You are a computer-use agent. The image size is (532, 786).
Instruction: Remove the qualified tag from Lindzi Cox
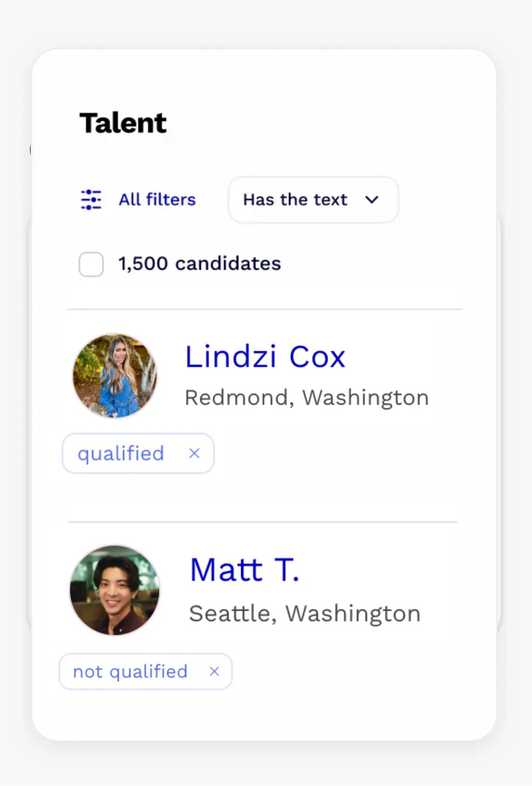(x=195, y=453)
